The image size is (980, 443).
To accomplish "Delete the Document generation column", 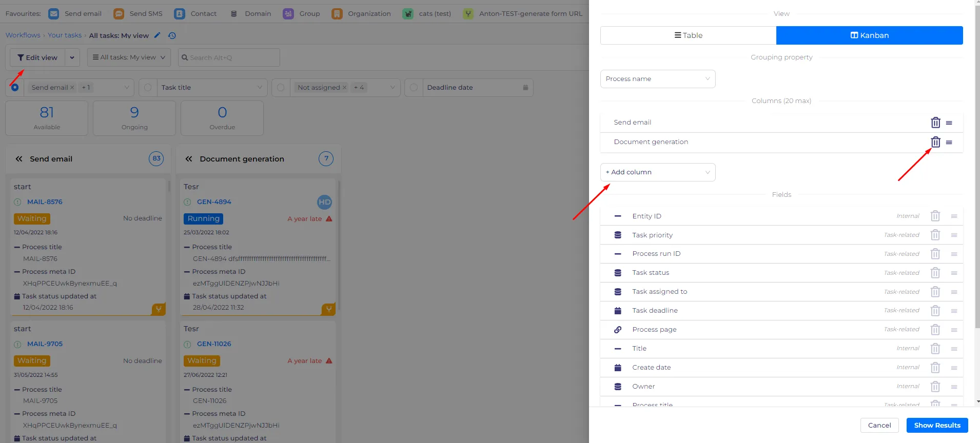I will [x=935, y=142].
